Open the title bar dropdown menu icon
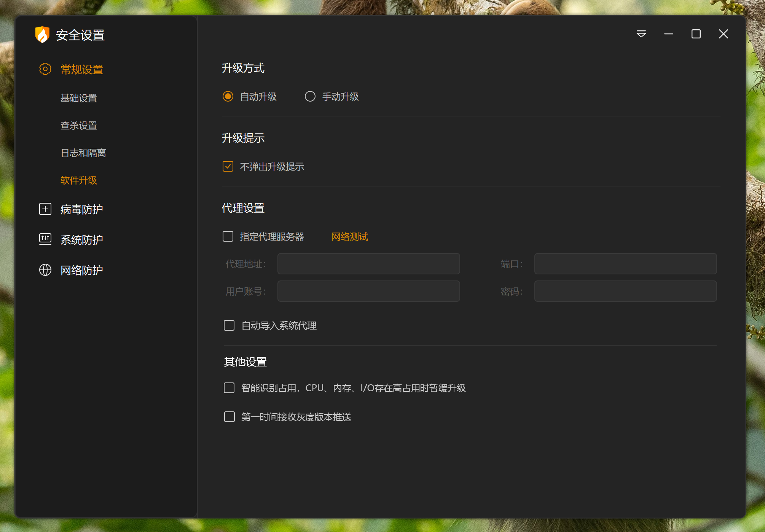 641,34
